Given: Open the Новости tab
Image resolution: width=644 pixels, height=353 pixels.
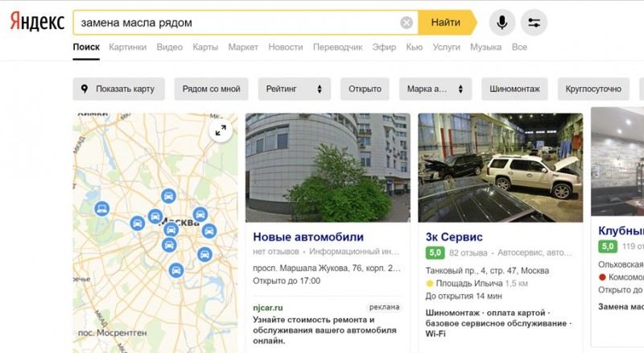Looking at the screenshot, I should coord(286,48).
